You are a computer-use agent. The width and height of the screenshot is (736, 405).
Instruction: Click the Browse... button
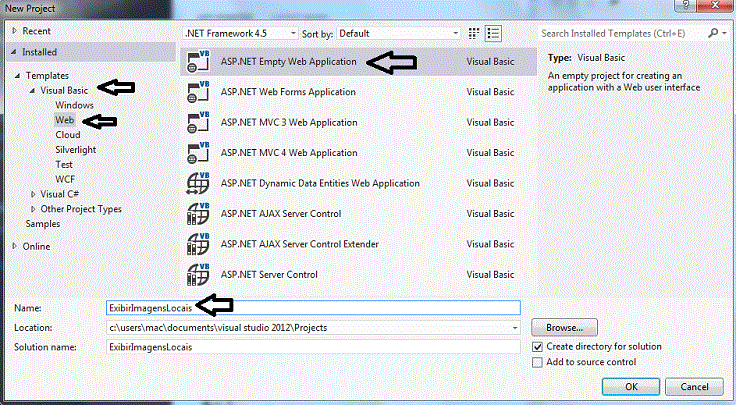pyautogui.click(x=564, y=328)
